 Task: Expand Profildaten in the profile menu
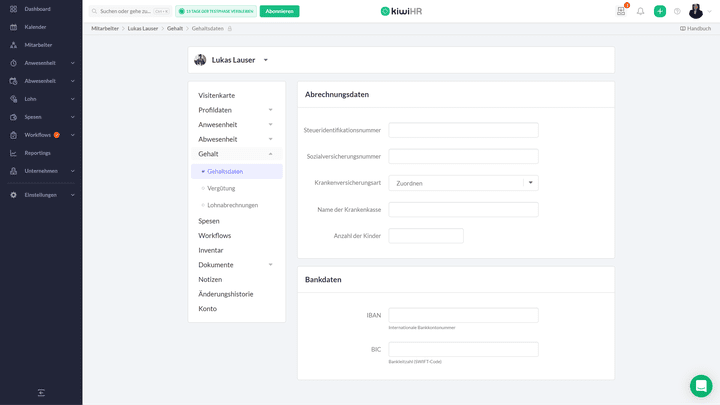tap(236, 110)
